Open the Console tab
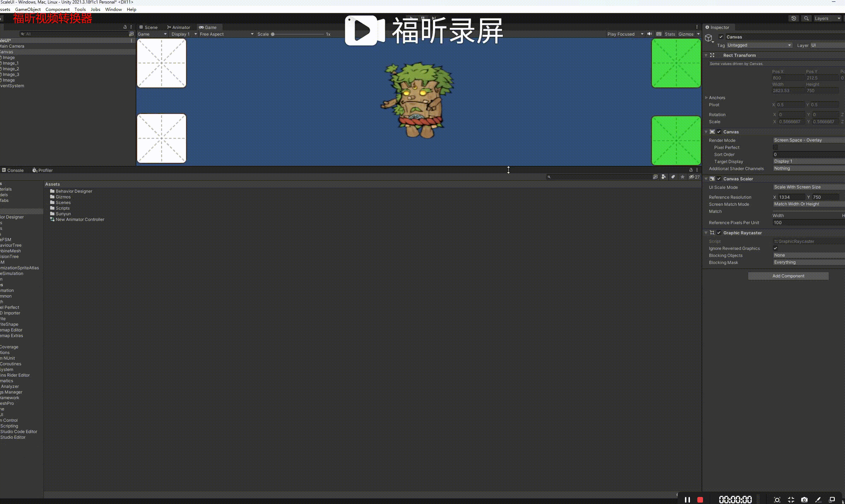The image size is (845, 504). [x=13, y=170]
